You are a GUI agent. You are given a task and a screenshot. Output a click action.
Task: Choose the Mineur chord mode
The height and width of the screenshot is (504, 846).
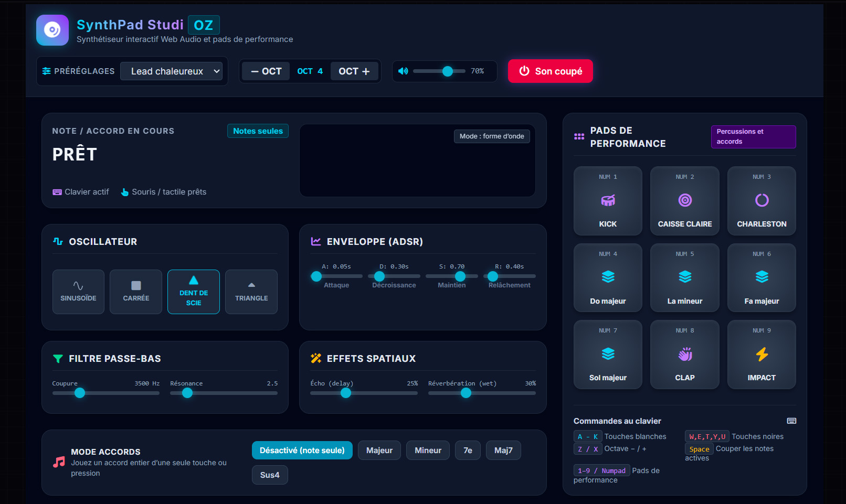(428, 451)
